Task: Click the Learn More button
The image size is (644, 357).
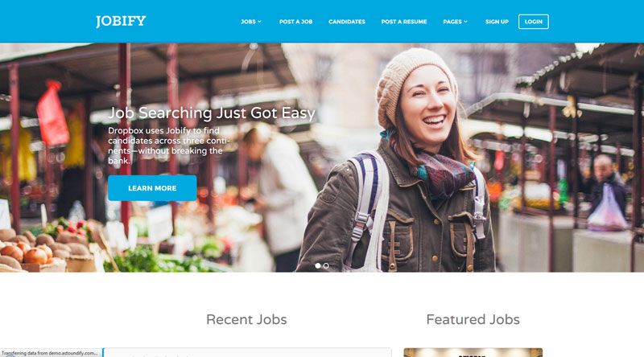Action: click(152, 188)
